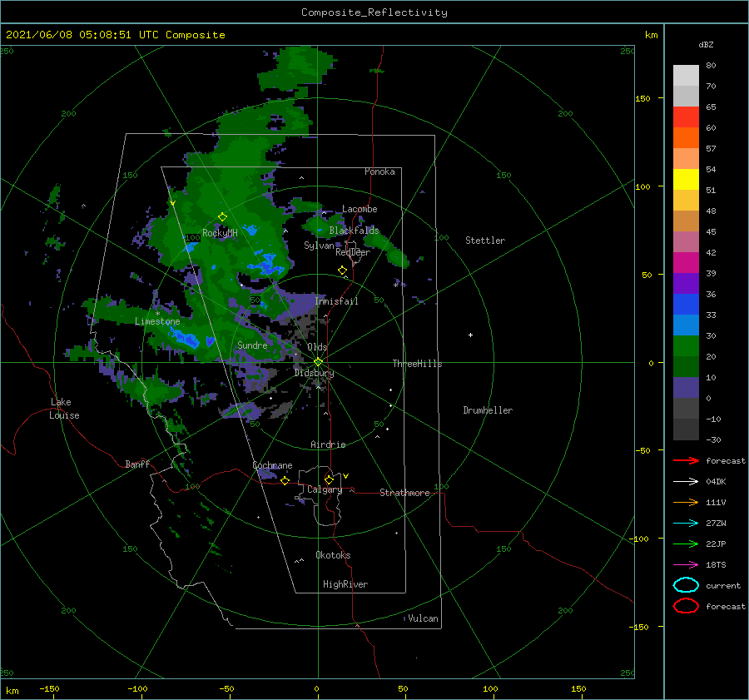
Task: Click the blue echo cell south of Limestone
Action: click(186, 339)
